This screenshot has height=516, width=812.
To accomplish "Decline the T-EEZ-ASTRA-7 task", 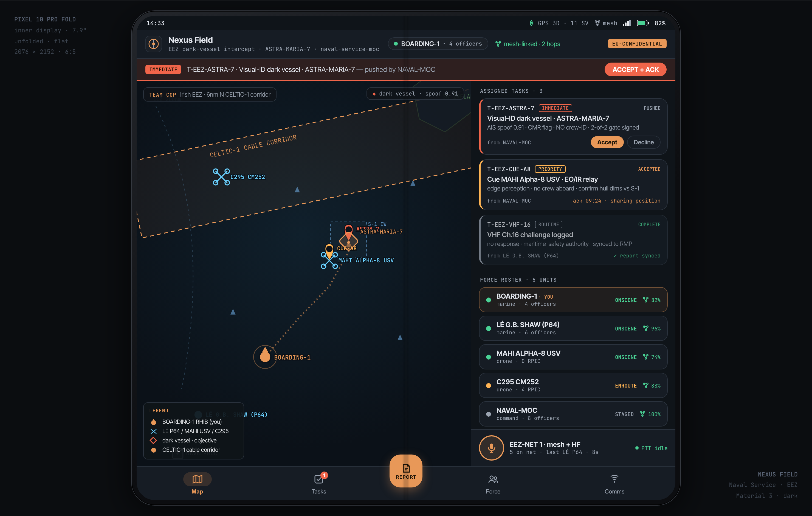I will (x=643, y=142).
